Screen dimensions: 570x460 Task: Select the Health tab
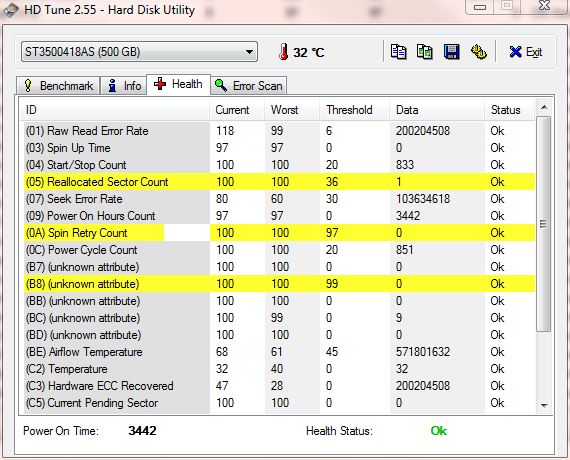tap(178, 84)
